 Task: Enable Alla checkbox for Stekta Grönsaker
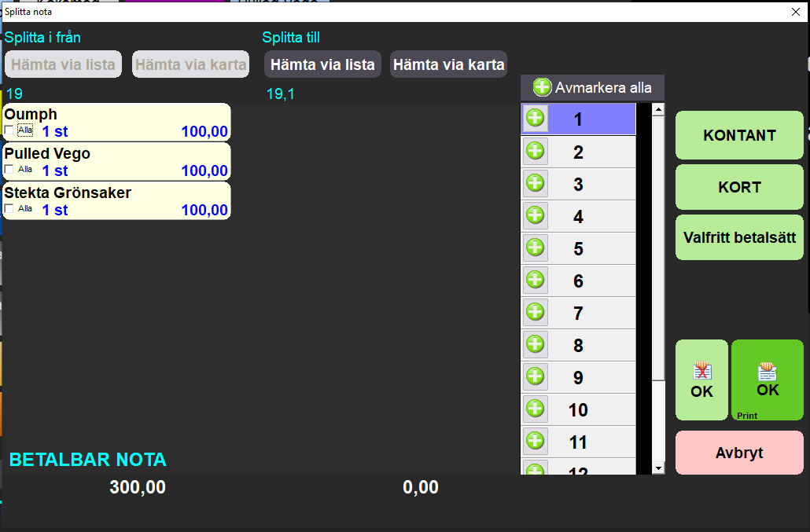[9, 209]
